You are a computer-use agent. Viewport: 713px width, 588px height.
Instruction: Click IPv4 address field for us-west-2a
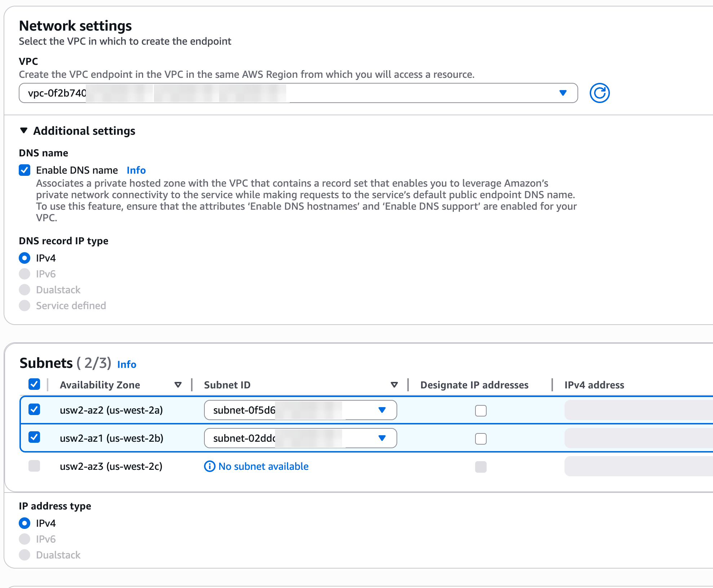[638, 410]
